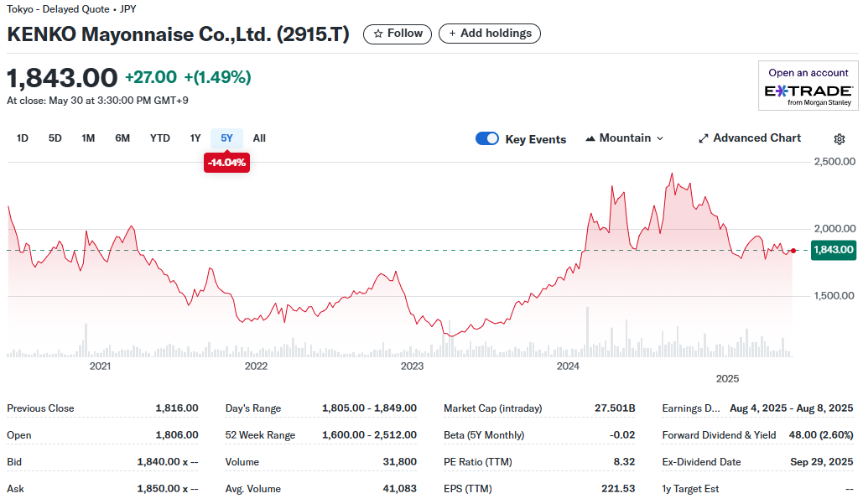Click the Bid value 1,840.00 x --
This screenshot has height=504, width=863.
tap(168, 462)
